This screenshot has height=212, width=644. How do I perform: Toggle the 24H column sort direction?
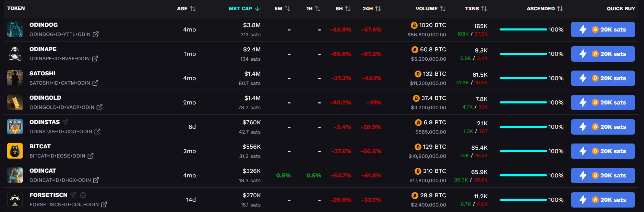coord(377,9)
